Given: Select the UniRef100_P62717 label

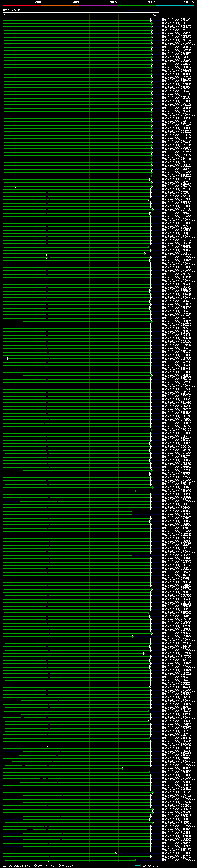Looking at the screenshot, I should pos(177,240).
